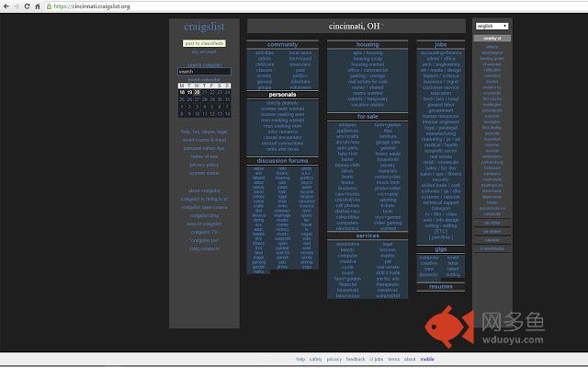Open video gaming for sale link
Image resolution: width=588 pixels, height=368 pixels.
(388, 223)
